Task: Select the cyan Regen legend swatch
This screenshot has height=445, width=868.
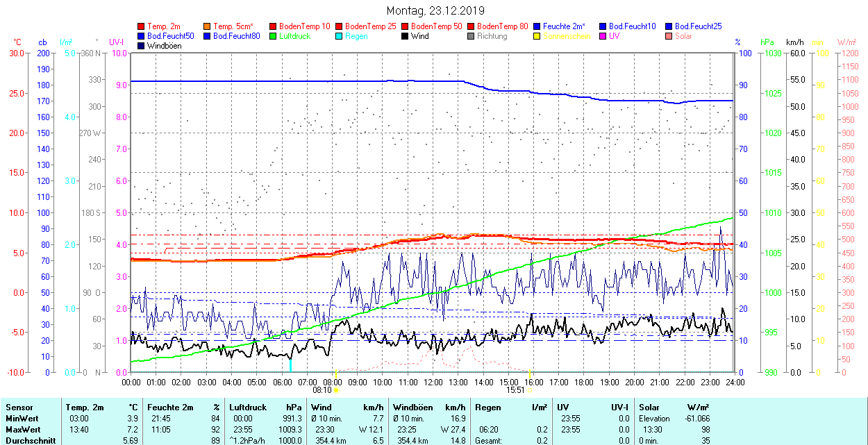Action: 339,36
